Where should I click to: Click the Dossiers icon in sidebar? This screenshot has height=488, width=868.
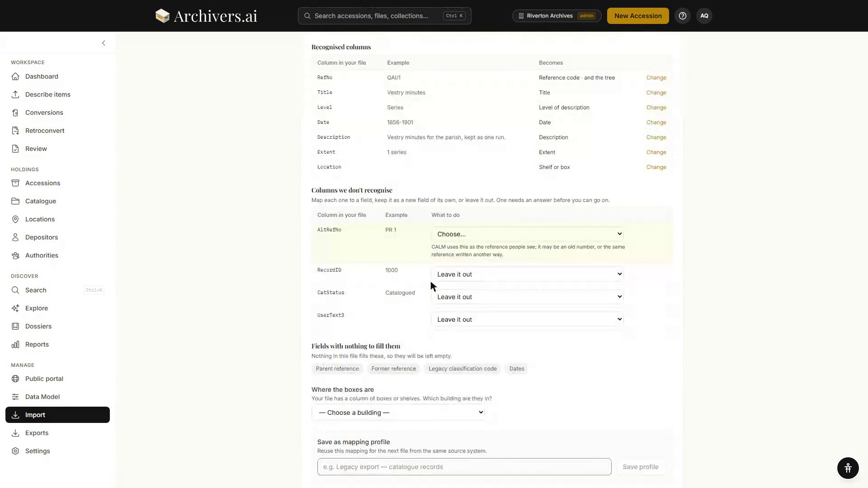(15, 326)
